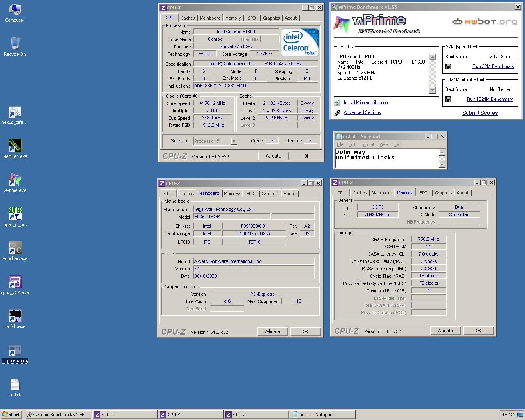This screenshot has width=525, height=420.
Task: Open Caches tab in Memory CPU-Z window
Action: [x=360, y=193]
